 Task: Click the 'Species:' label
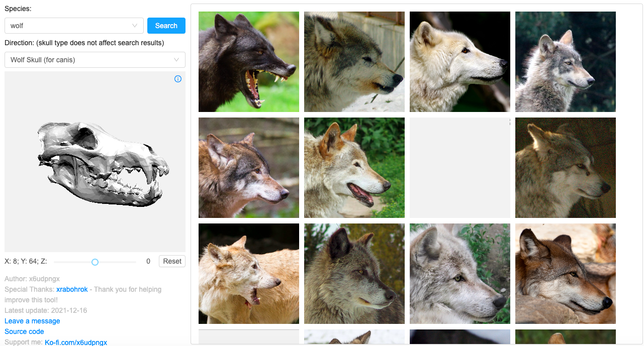(18, 9)
